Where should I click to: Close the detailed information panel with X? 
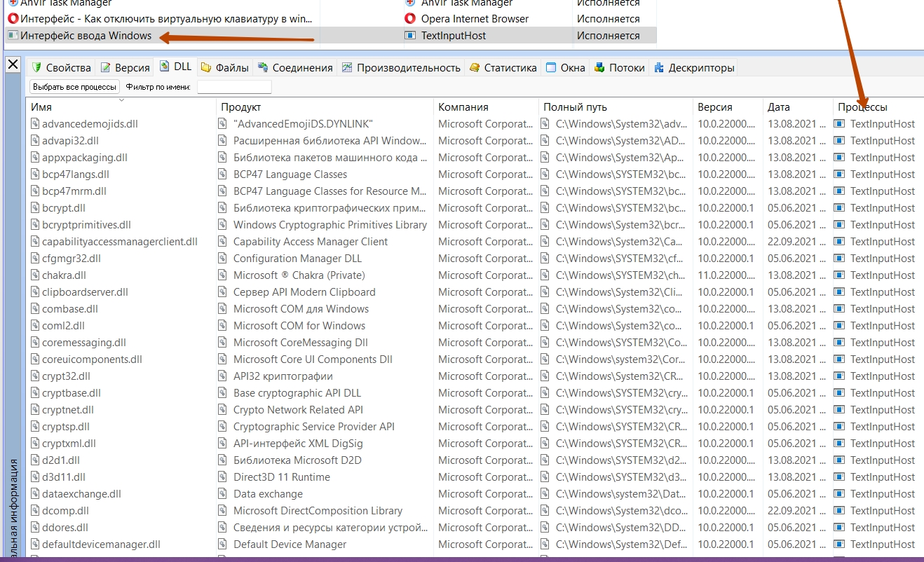click(x=13, y=64)
